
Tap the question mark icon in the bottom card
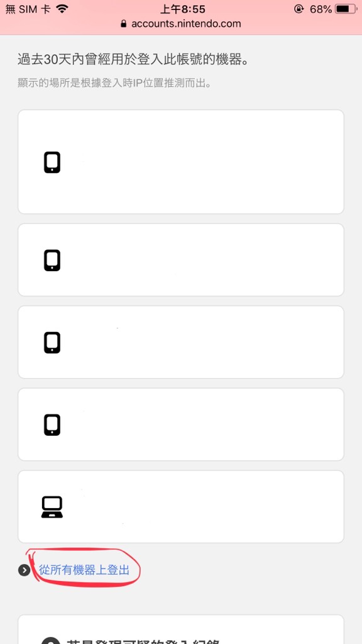point(52,641)
